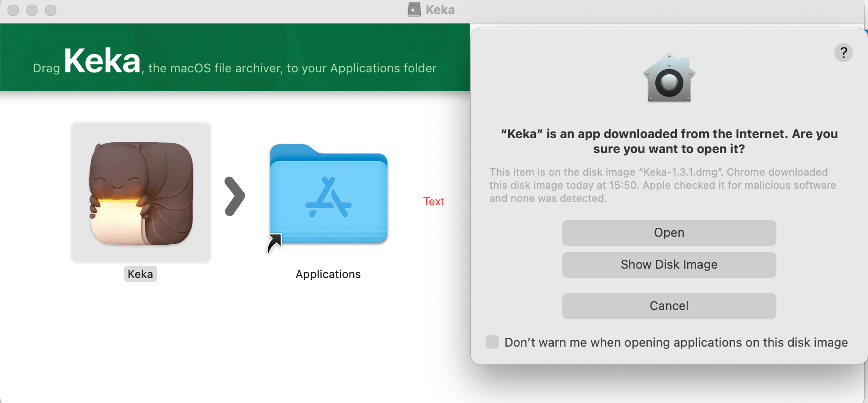Viewport: 868px width, 403px height.
Task: Zoom the Keka window
Action: (x=51, y=10)
